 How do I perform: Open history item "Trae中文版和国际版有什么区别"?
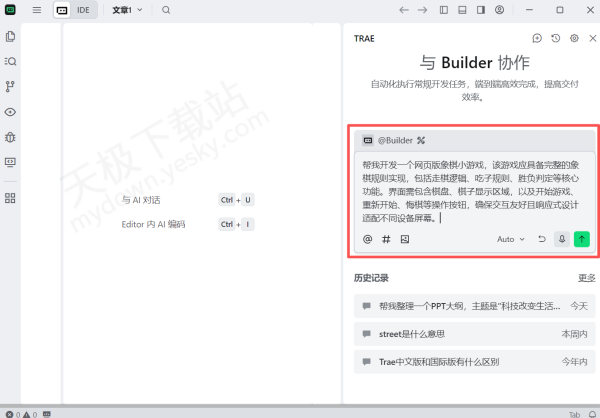point(438,361)
